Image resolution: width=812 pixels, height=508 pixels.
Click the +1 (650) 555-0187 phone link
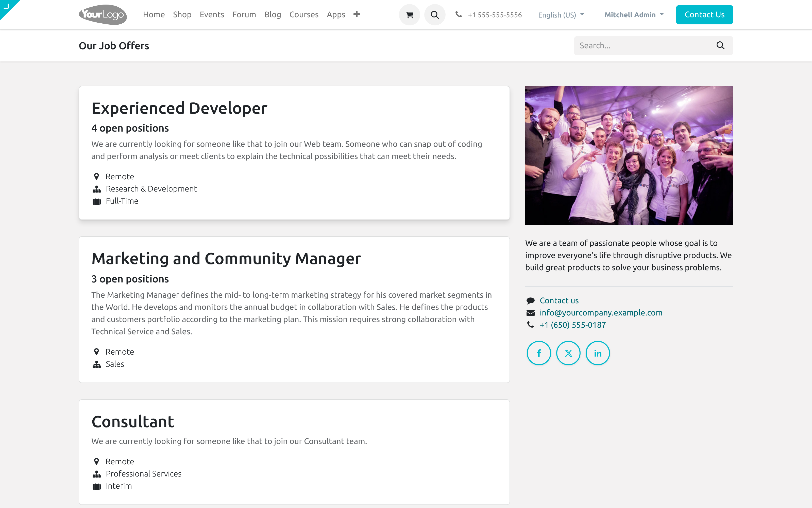coord(573,325)
